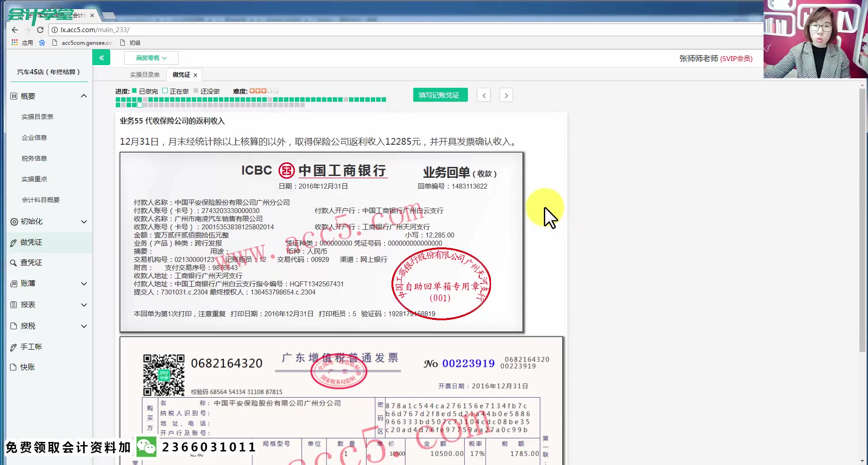Click the difficulty star rating
The height and width of the screenshot is (465, 868).
click(x=264, y=91)
